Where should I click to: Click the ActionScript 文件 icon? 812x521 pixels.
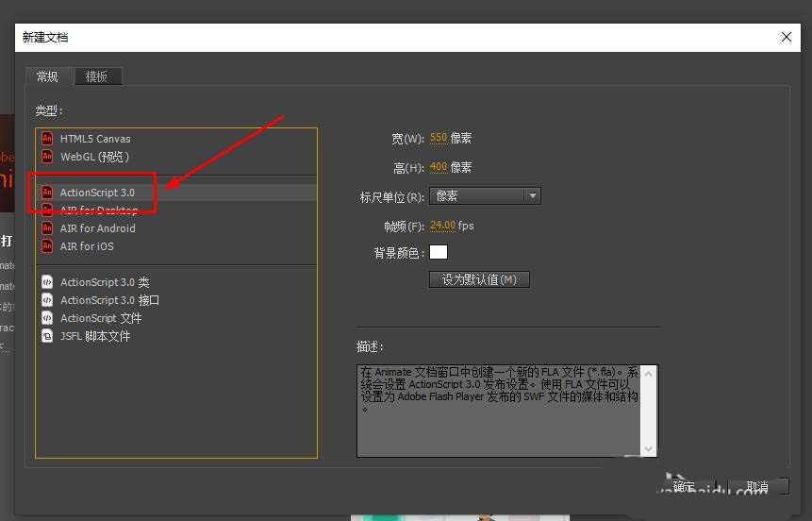pyautogui.click(x=47, y=318)
